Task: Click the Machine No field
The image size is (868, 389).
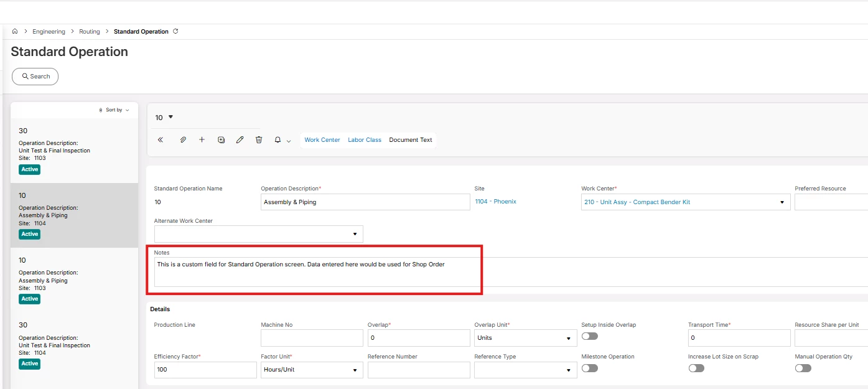Action: click(312, 338)
